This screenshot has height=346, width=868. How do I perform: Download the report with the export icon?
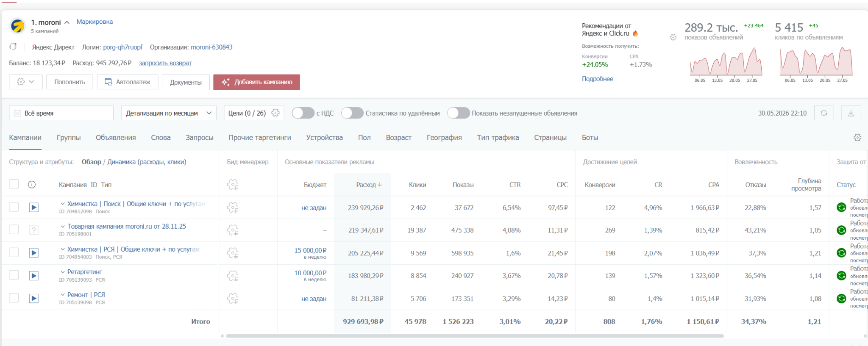851,113
